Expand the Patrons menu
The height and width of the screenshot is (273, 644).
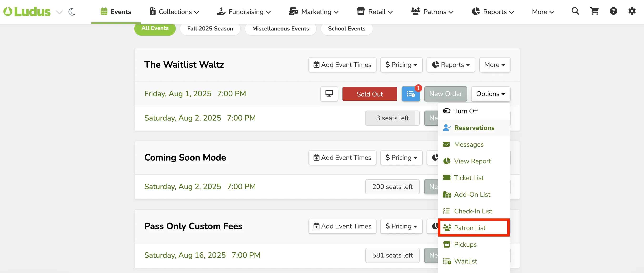432,12
